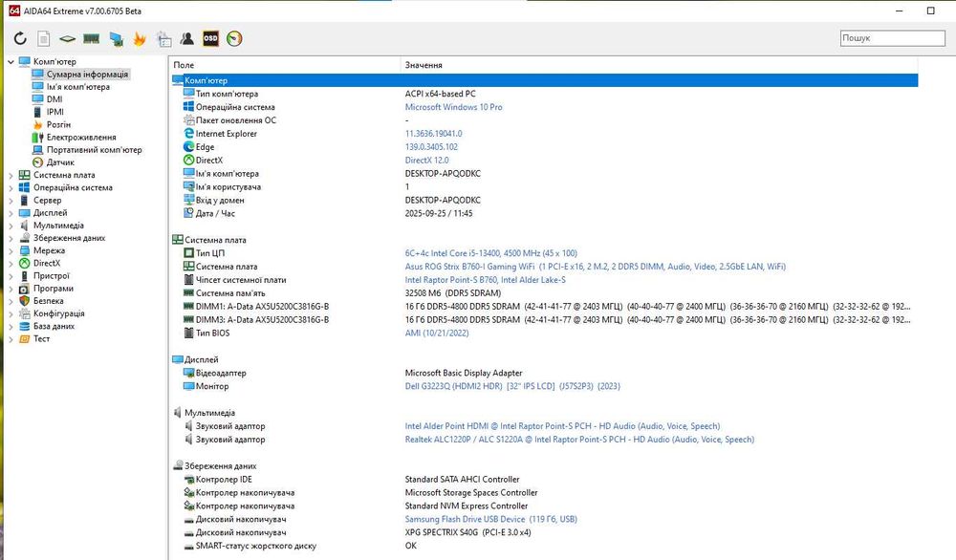956x560 pixels.
Task: Open the Датчик sensor tree item
Action: point(60,162)
